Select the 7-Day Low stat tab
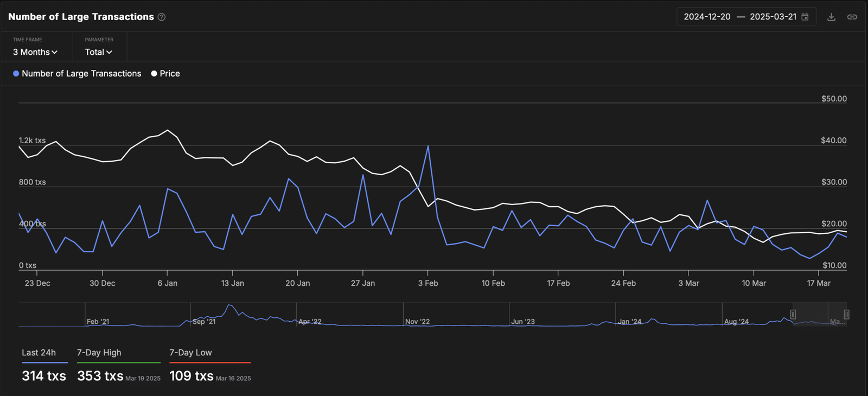 (x=190, y=353)
